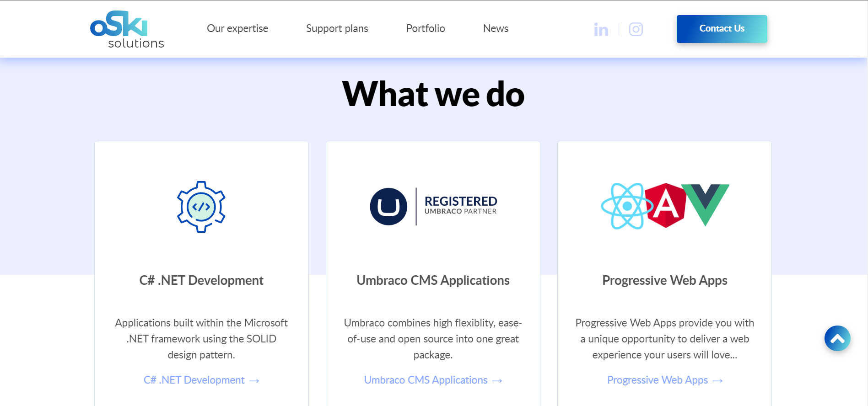Click the scroll-to-top arrow button
This screenshot has height=406, width=868.
(x=837, y=338)
